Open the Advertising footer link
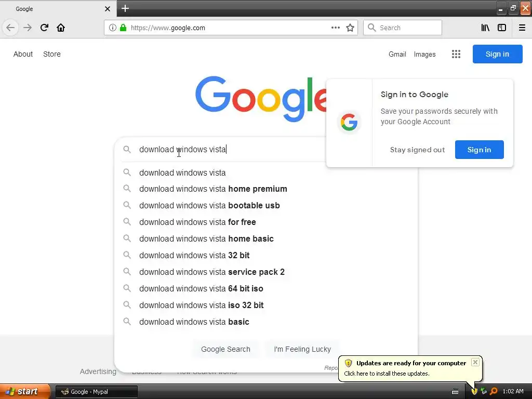The width and height of the screenshot is (532, 399). coord(98,371)
